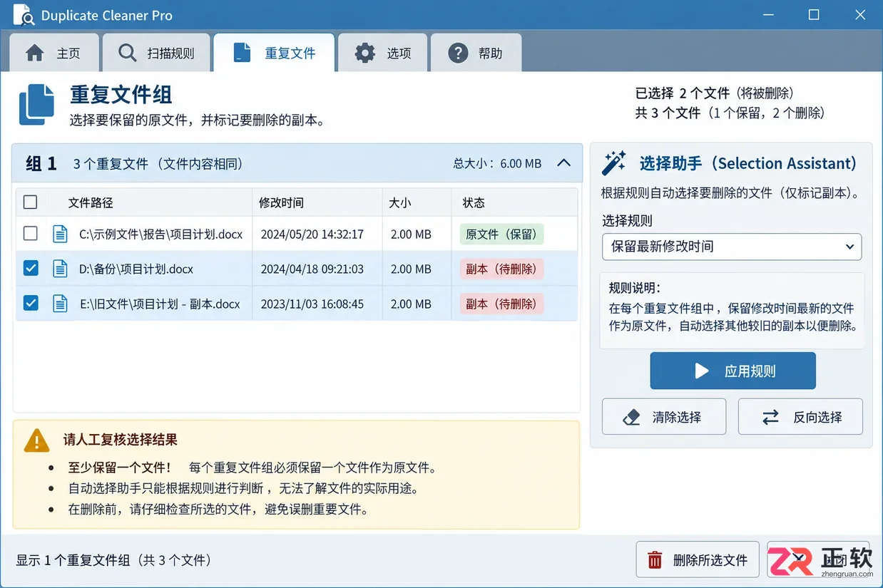Sort by the 文件路径 column header
Screen dimensions: 883x588
[x=91, y=202]
